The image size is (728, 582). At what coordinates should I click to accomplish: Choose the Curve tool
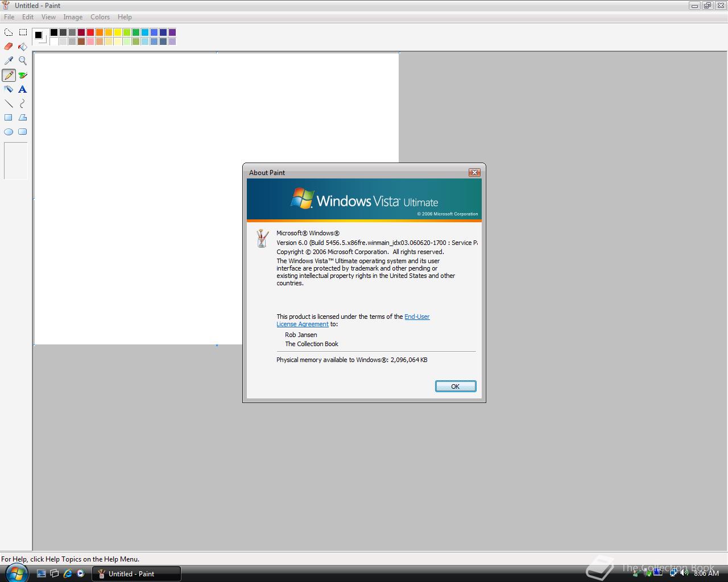click(x=23, y=103)
